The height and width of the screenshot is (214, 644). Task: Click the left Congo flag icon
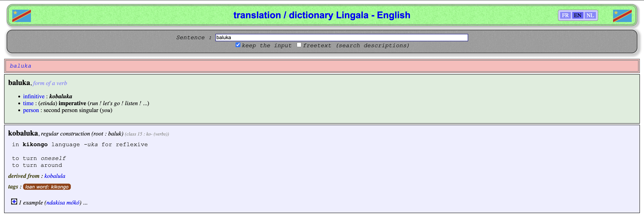(22, 15)
